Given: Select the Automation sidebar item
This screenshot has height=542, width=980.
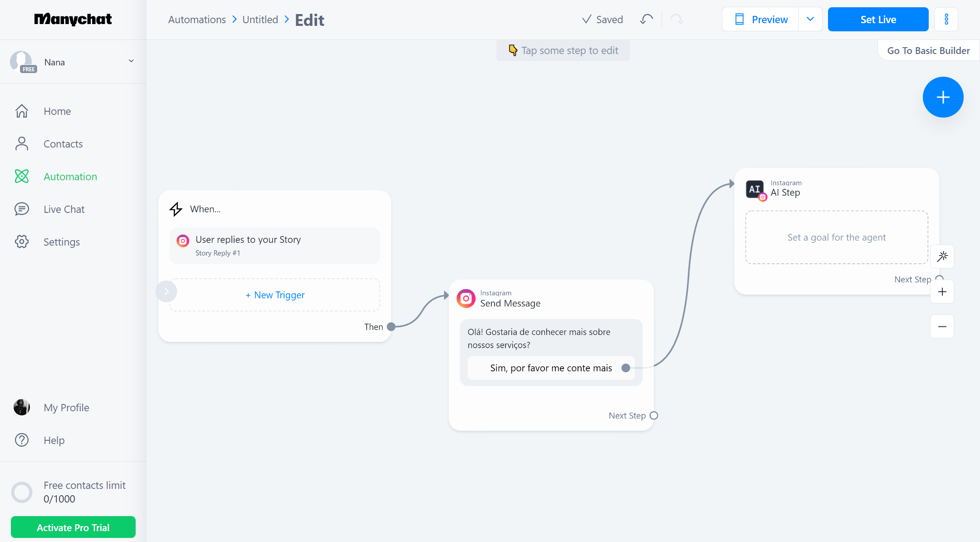Looking at the screenshot, I should point(70,177).
